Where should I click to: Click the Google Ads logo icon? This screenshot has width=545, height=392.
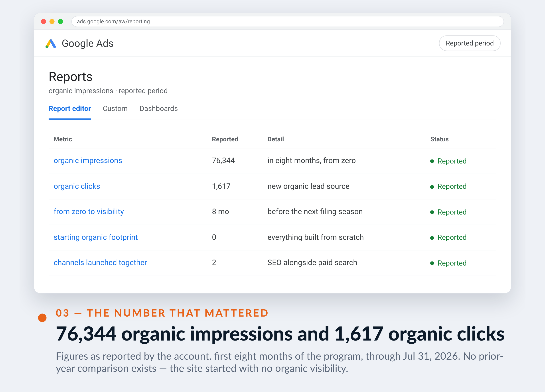(51, 43)
